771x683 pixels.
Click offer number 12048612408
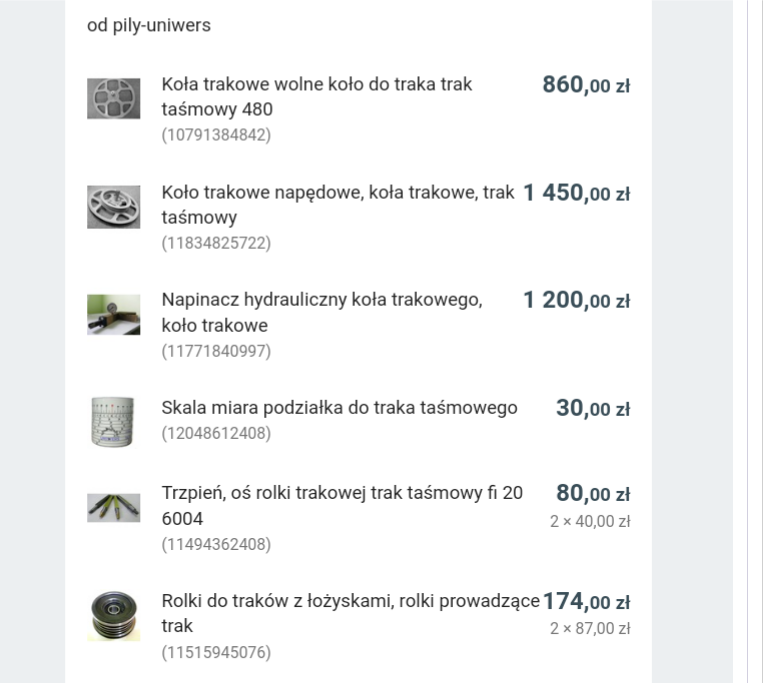pyautogui.click(x=216, y=434)
